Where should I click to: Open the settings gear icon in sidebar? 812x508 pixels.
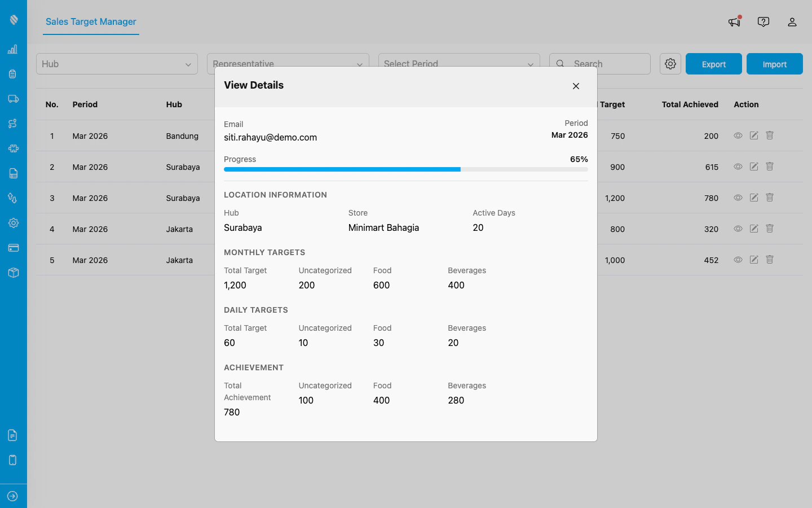point(13,223)
